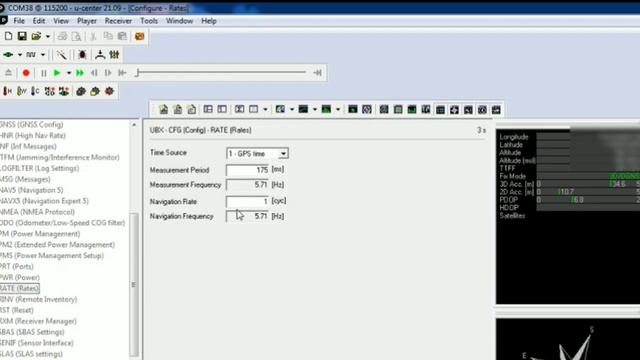Image resolution: width=640 pixels, height=360 pixels.
Task: Select ODO (Odometer/Low-Speed COG filter) entry
Action: 62,223
